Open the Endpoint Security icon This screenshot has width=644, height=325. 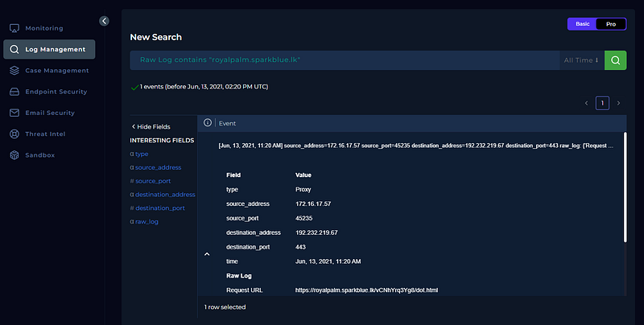[x=14, y=92]
